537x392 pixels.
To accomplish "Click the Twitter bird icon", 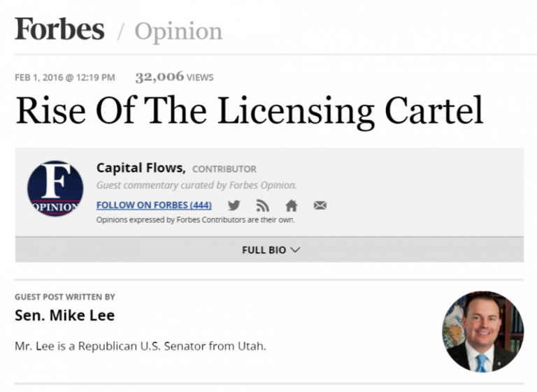I will (234, 205).
